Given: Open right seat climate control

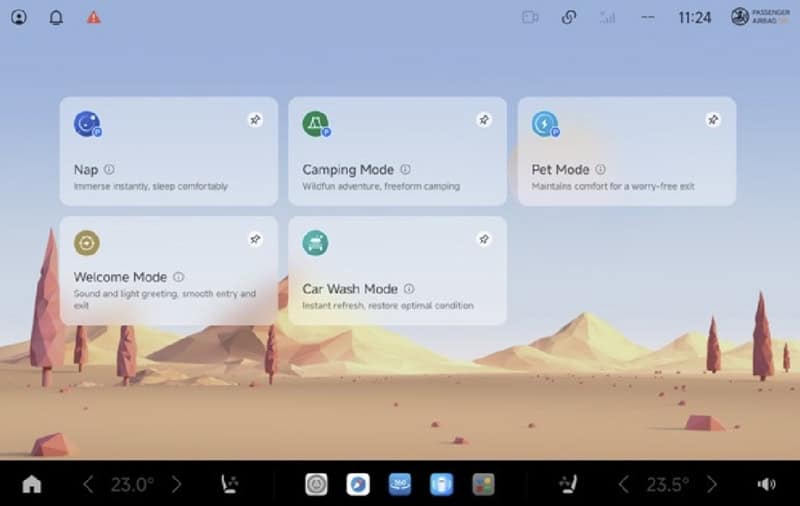Looking at the screenshot, I should (x=569, y=484).
